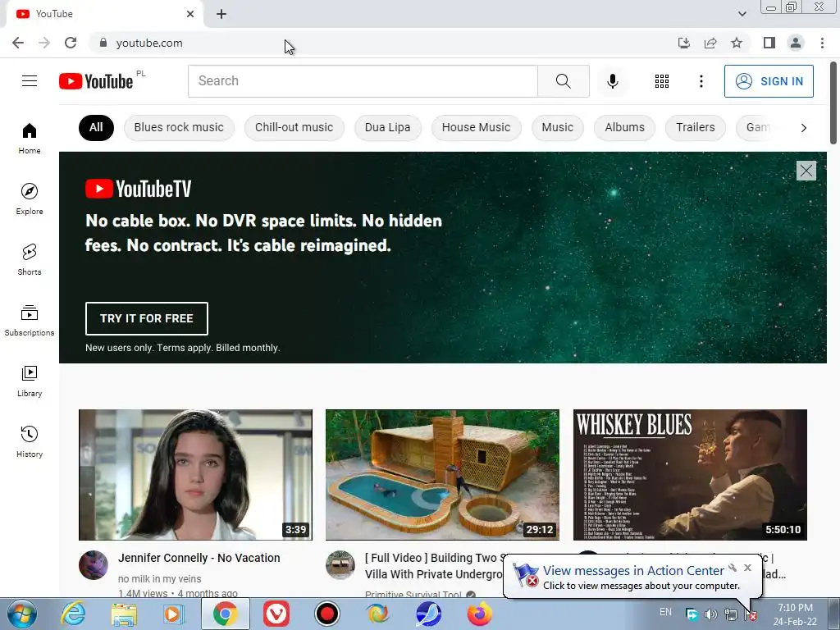Open a new browser tab
840x630 pixels.
pos(221,14)
